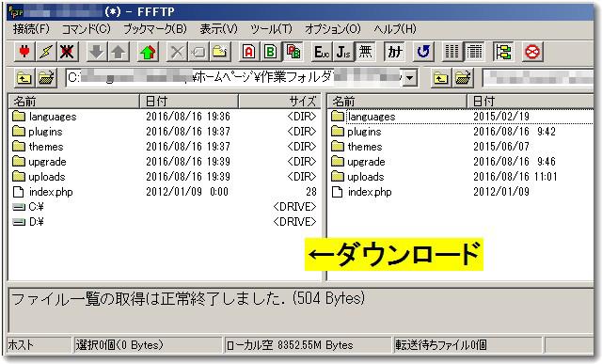Click the green up-arrow Mirroring Upload icon

point(149,52)
